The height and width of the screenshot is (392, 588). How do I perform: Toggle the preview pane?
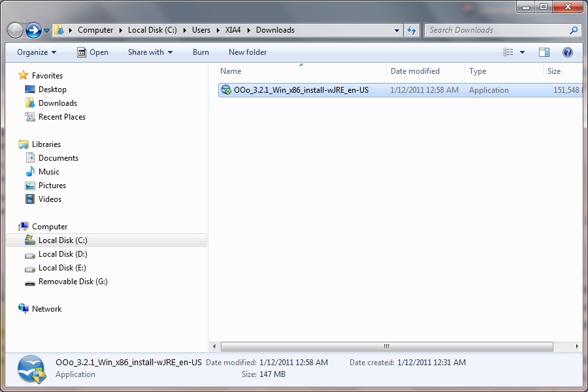(x=544, y=52)
